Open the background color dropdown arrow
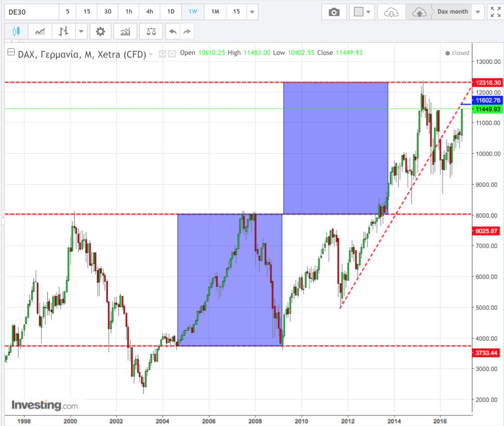This screenshot has width=504, height=426. point(367,12)
